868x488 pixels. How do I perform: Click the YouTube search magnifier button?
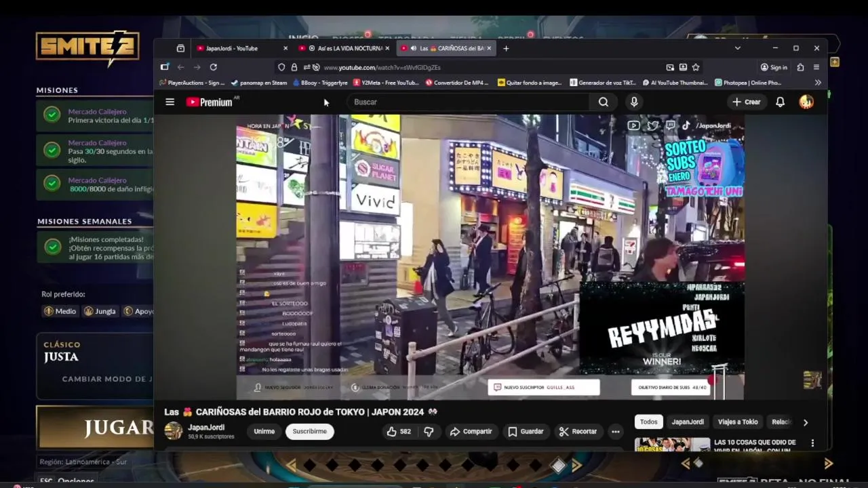coord(604,102)
